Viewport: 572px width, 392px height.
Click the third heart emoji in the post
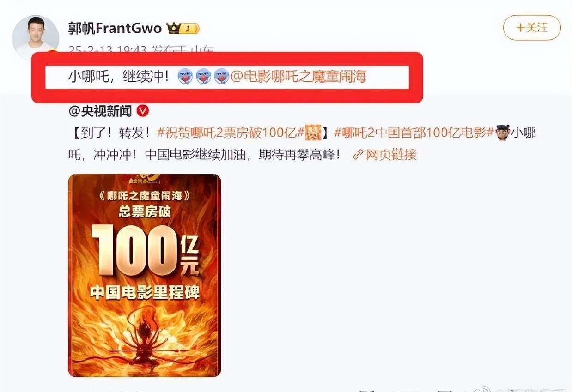(222, 76)
